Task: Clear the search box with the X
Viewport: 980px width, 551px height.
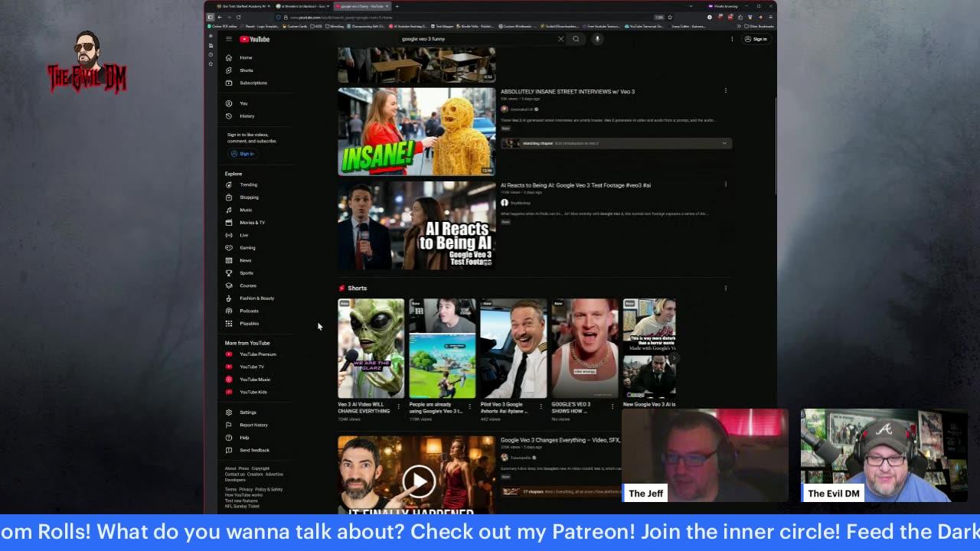Action: (560, 39)
